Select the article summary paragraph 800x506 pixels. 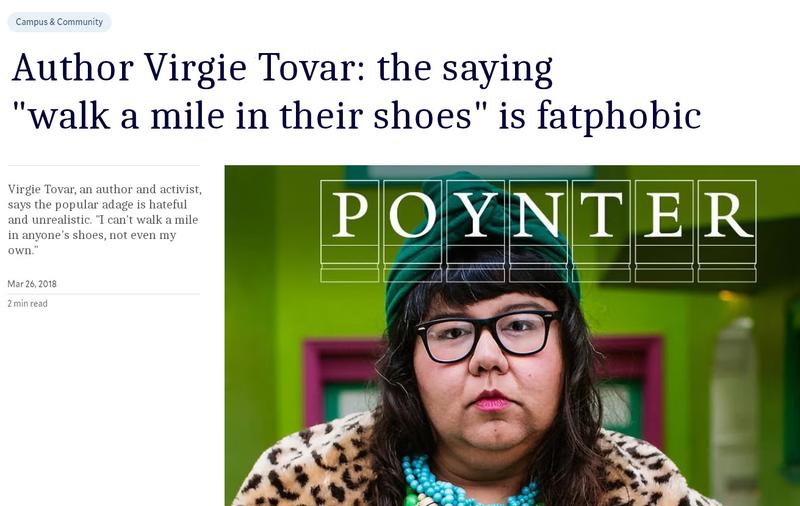point(105,220)
